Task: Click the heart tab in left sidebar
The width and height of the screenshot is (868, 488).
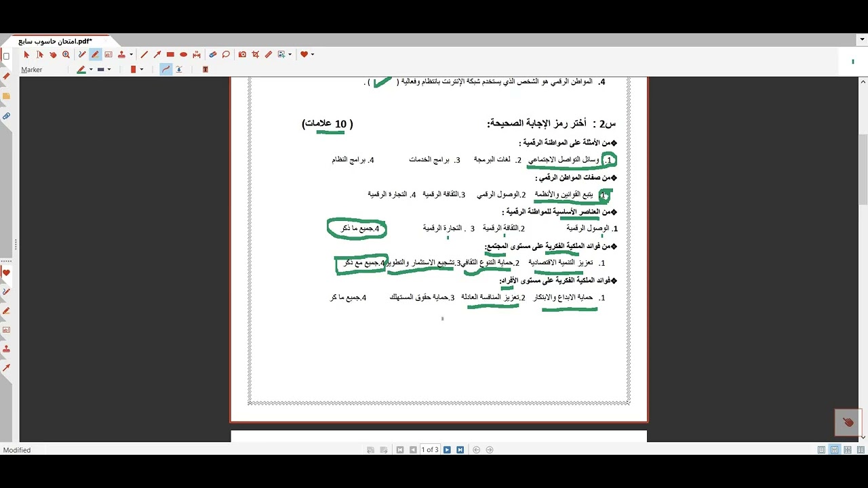Action: pos(6,273)
